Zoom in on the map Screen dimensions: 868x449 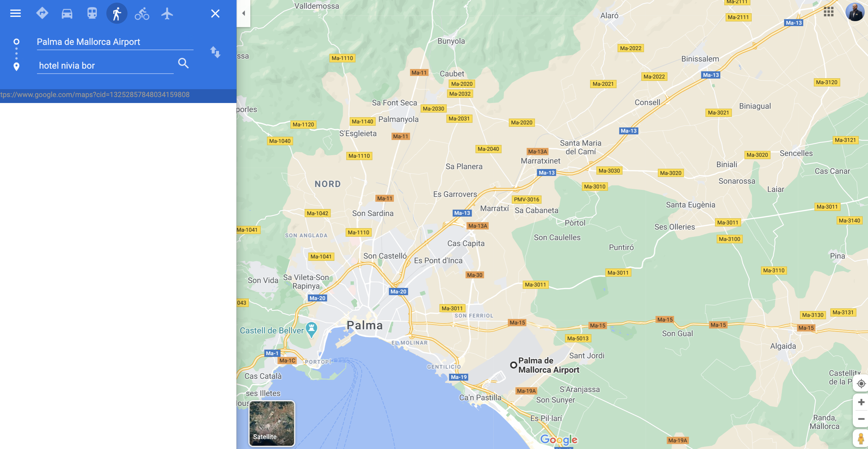click(861, 402)
